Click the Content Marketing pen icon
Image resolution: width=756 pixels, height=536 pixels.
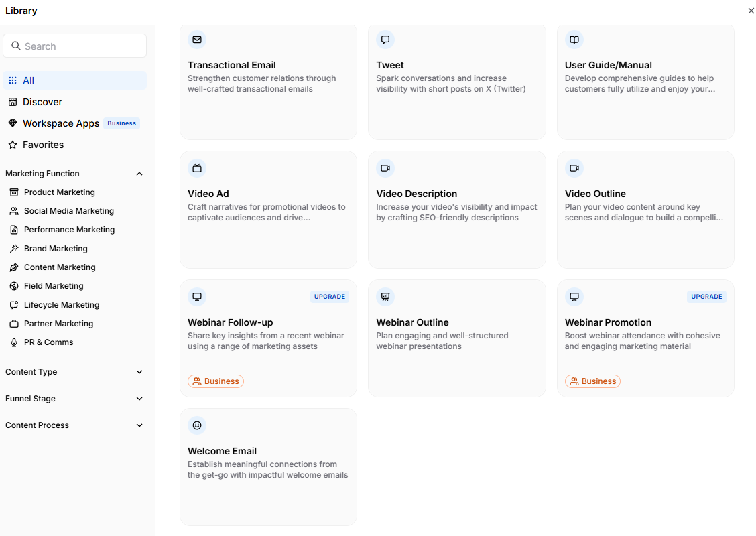tap(14, 267)
